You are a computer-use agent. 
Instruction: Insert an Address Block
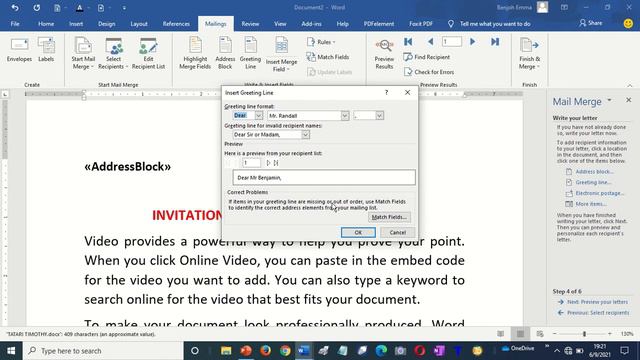[225, 53]
